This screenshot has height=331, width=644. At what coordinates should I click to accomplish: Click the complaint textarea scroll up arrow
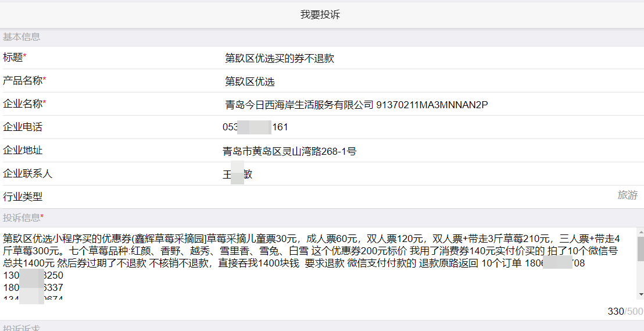[x=641, y=232]
